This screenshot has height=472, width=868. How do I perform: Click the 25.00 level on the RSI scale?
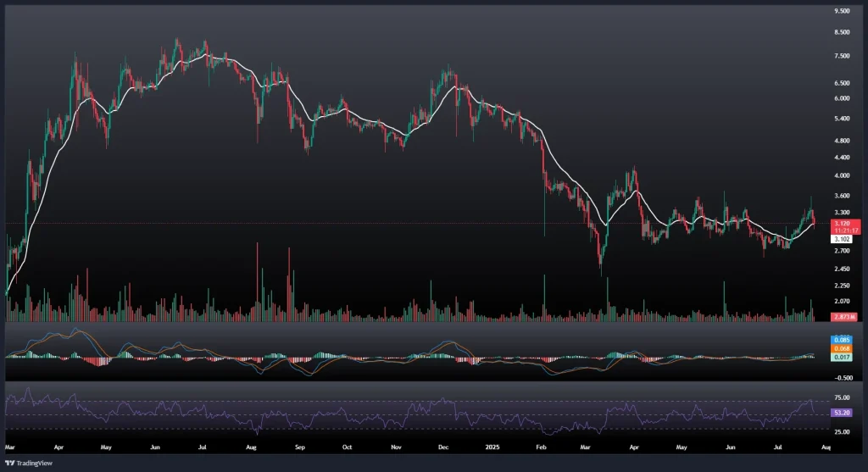843,430
